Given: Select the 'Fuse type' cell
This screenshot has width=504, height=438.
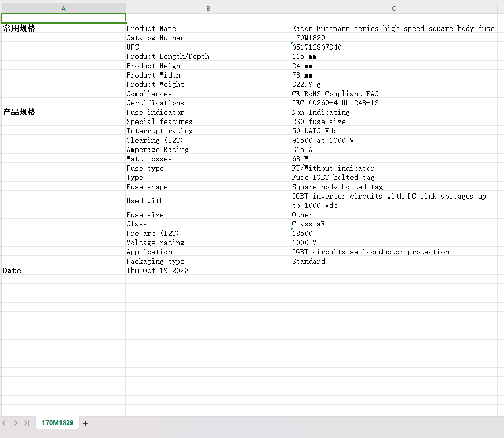Looking at the screenshot, I should 208,168.
